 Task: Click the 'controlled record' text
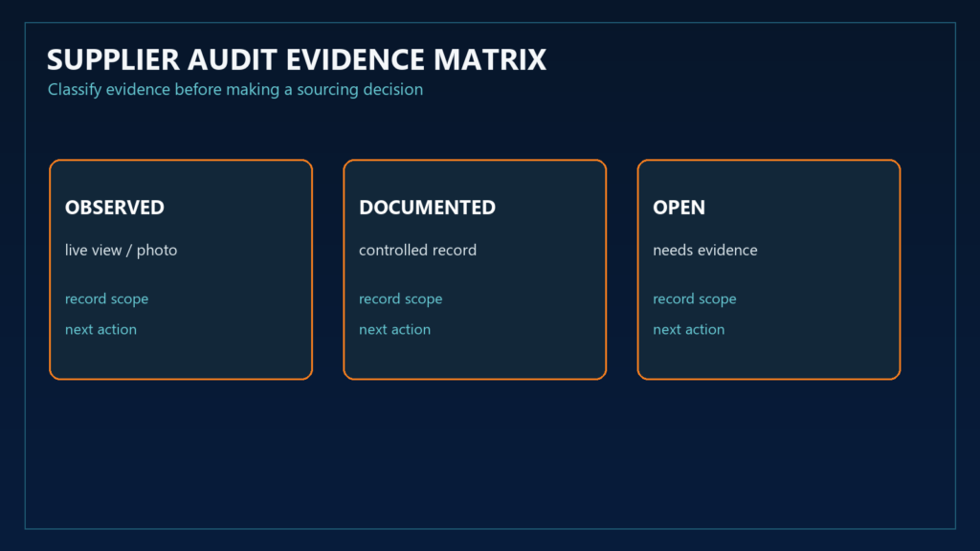(x=417, y=250)
